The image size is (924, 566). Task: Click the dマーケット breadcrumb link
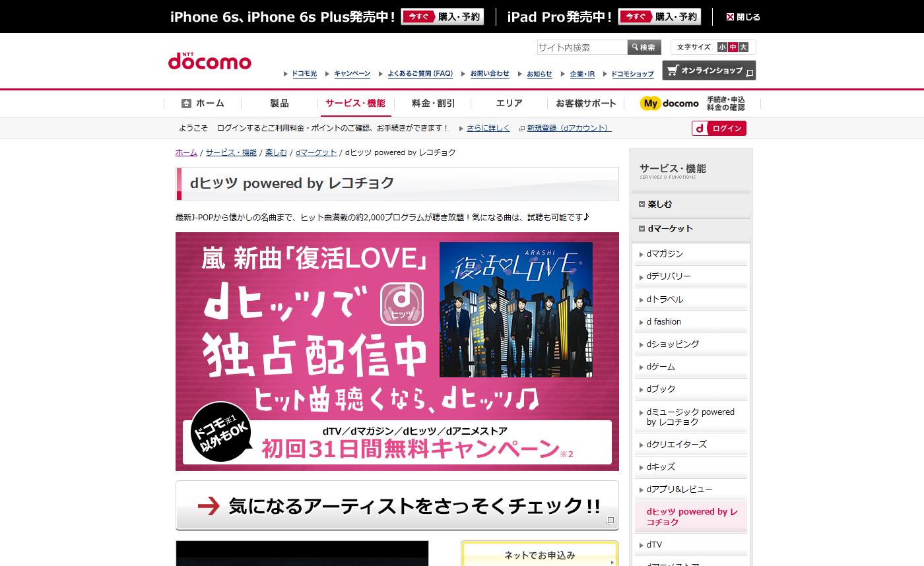click(x=316, y=152)
